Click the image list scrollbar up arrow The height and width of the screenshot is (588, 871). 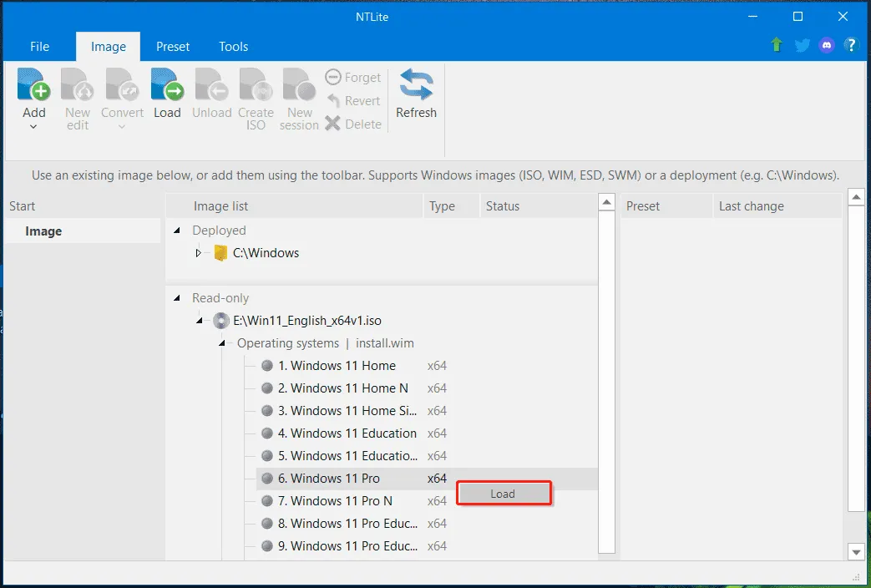(x=606, y=202)
